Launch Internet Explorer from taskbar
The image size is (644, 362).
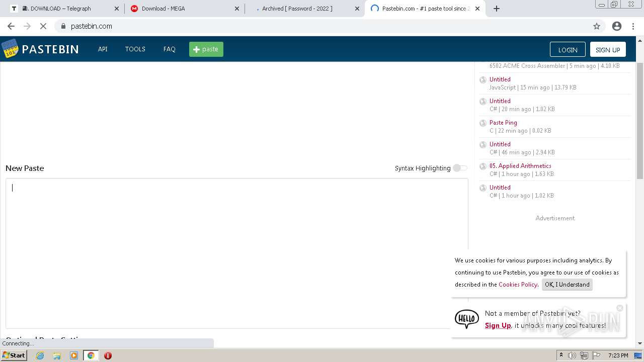tap(40, 355)
